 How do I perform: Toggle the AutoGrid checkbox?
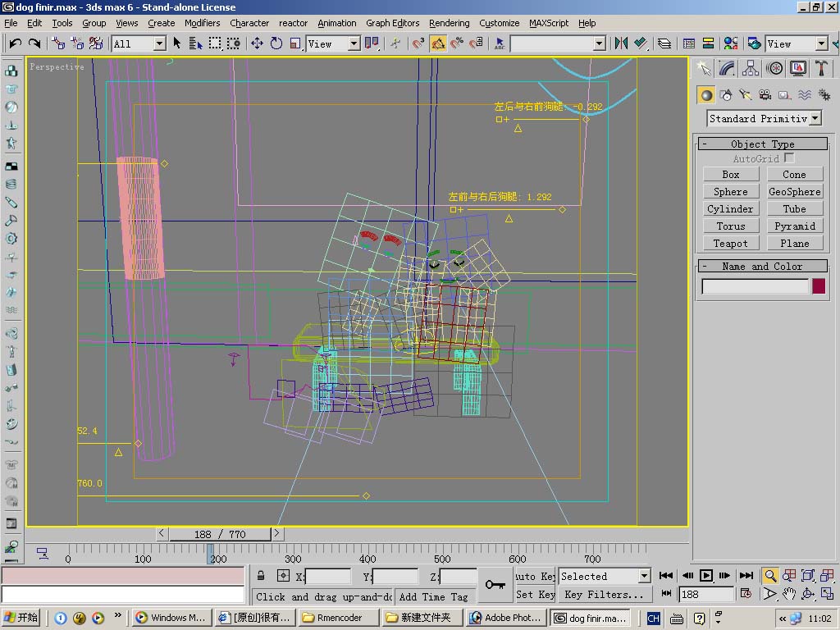(789, 157)
